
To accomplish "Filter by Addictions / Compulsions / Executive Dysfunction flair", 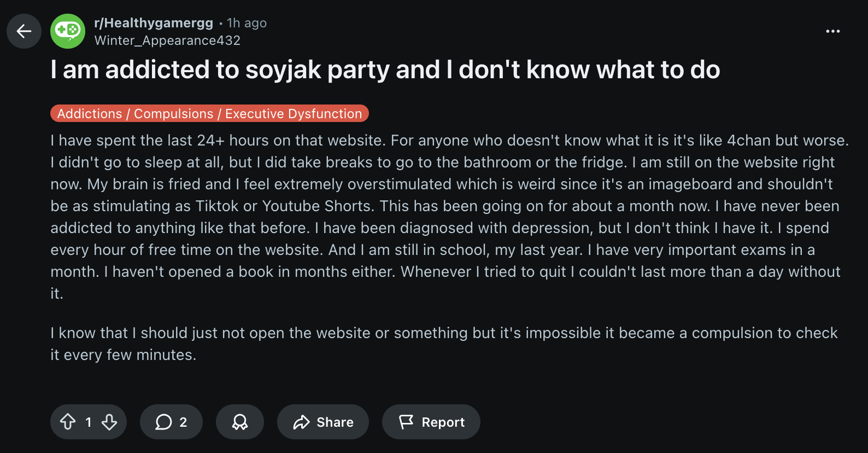I will 209,113.
